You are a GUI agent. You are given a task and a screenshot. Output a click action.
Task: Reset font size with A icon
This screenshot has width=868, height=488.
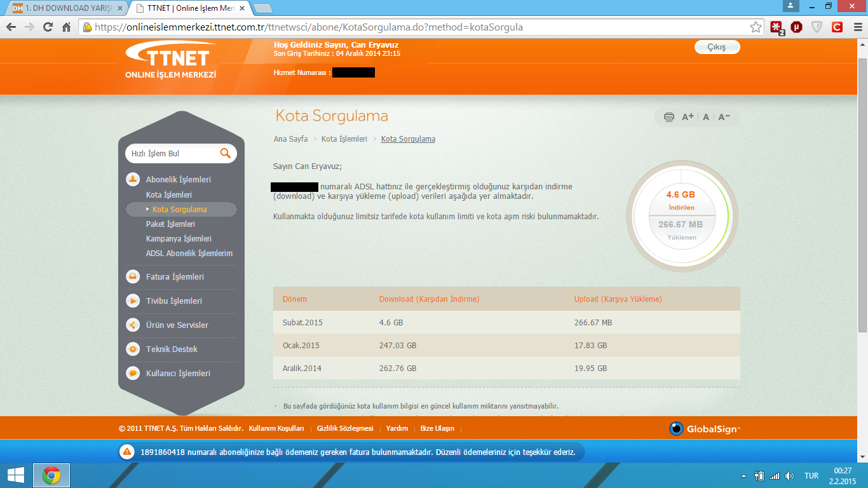(706, 117)
